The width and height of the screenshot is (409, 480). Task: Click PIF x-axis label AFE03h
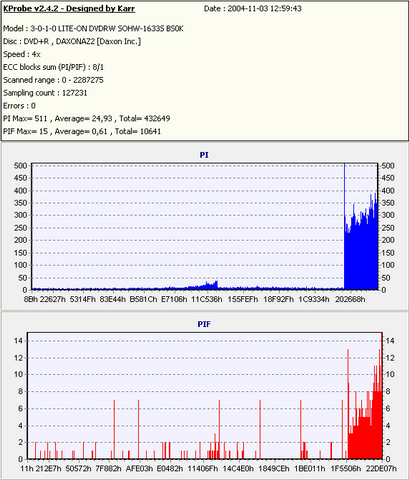click(139, 469)
